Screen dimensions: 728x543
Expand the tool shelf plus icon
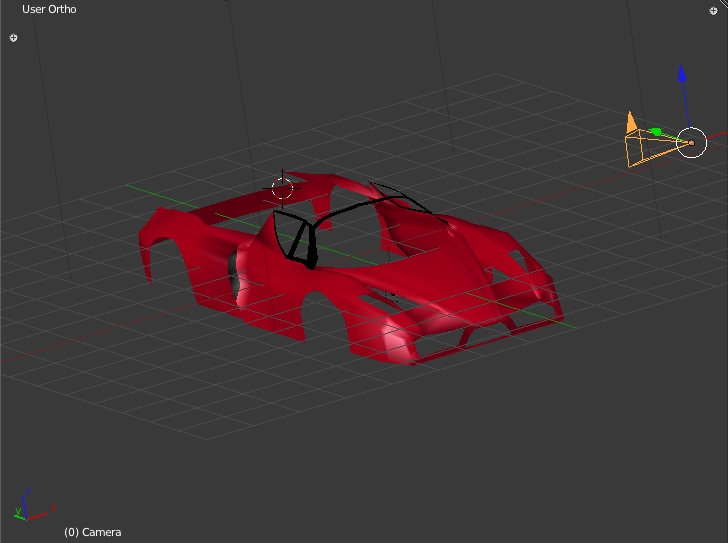[13, 38]
